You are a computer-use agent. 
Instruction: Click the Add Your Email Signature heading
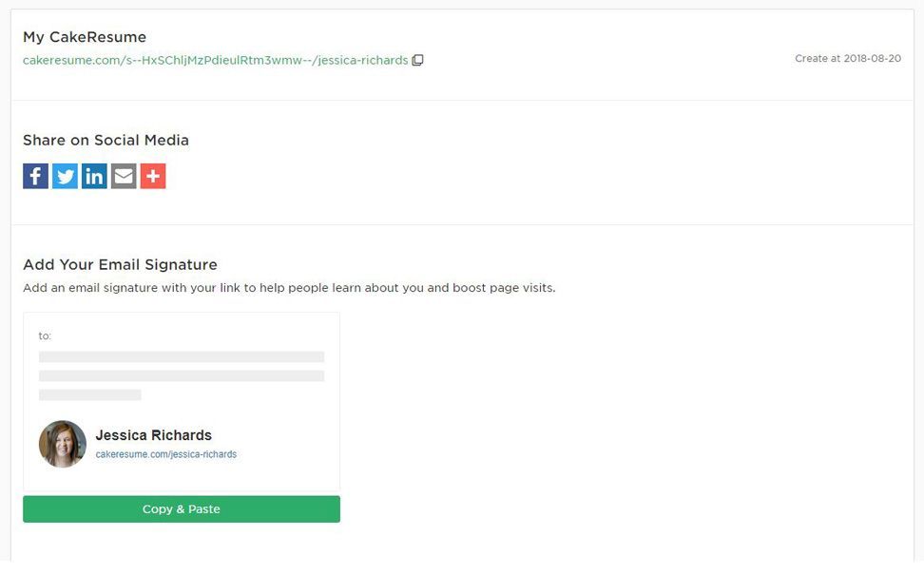click(x=120, y=264)
